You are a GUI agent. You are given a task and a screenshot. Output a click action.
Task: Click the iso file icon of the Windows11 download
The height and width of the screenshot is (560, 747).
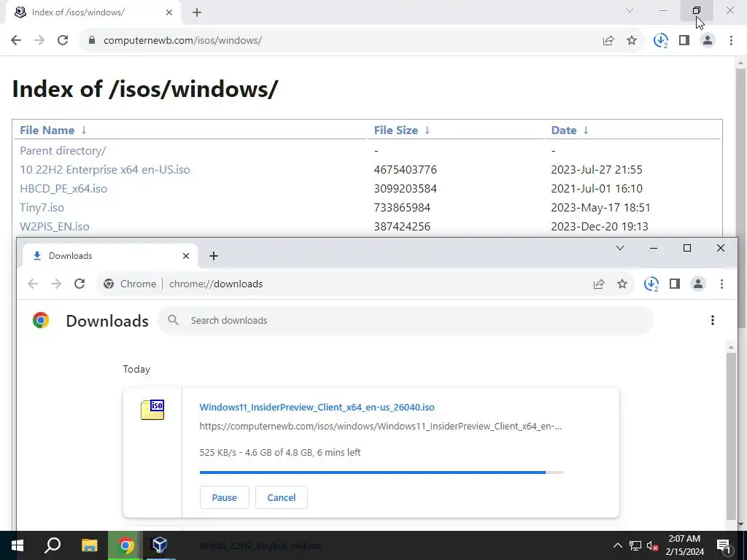click(152, 410)
